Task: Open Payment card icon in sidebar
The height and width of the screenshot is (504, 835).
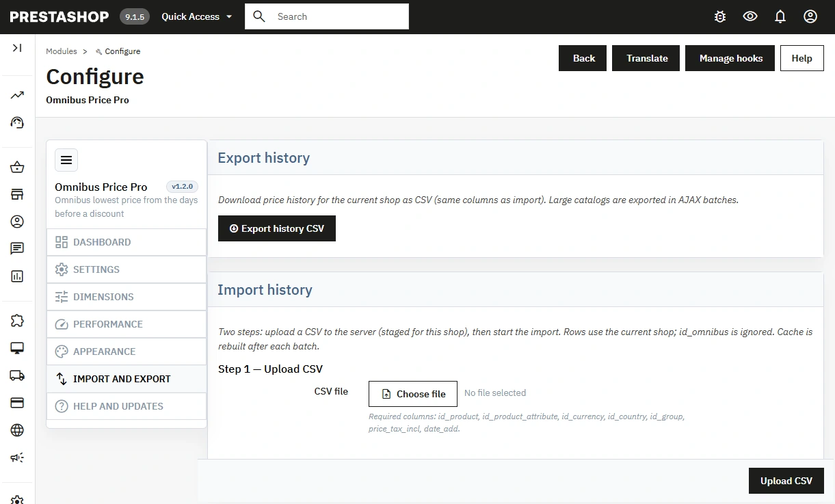Action: pos(17,403)
